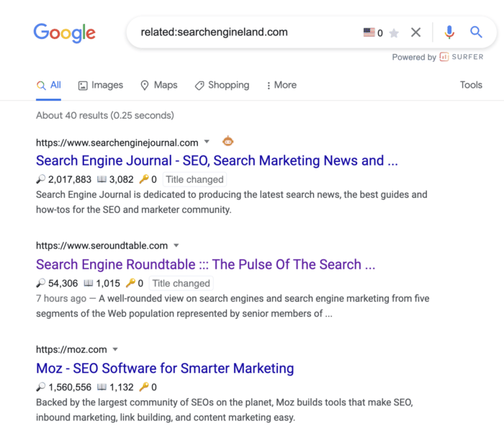Click key icon under Moz result

point(143,387)
